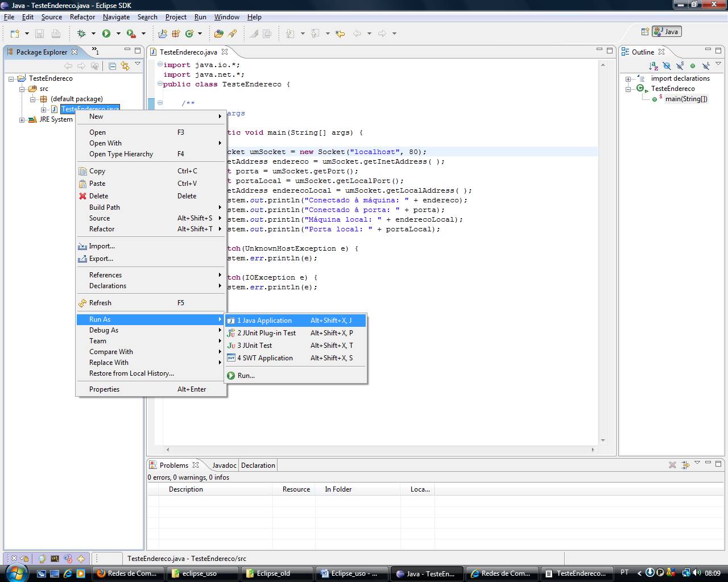Screen dimensions: 728x582
Task: Switch to the Declaration tab
Action: point(258,465)
